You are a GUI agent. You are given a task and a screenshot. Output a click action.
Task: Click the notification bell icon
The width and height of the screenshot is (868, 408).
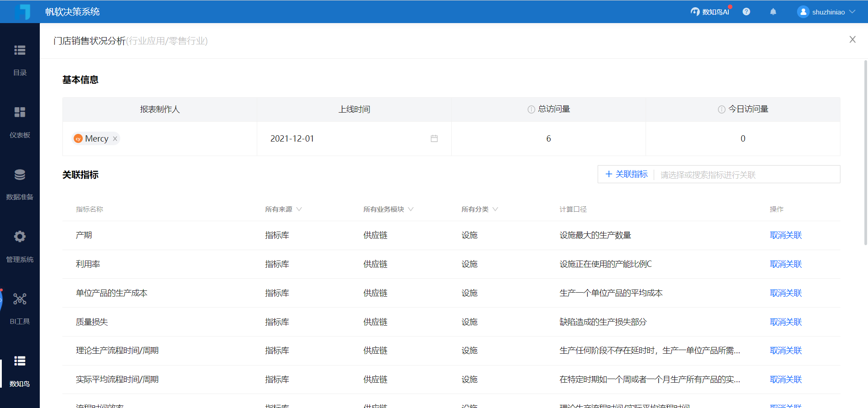773,12
